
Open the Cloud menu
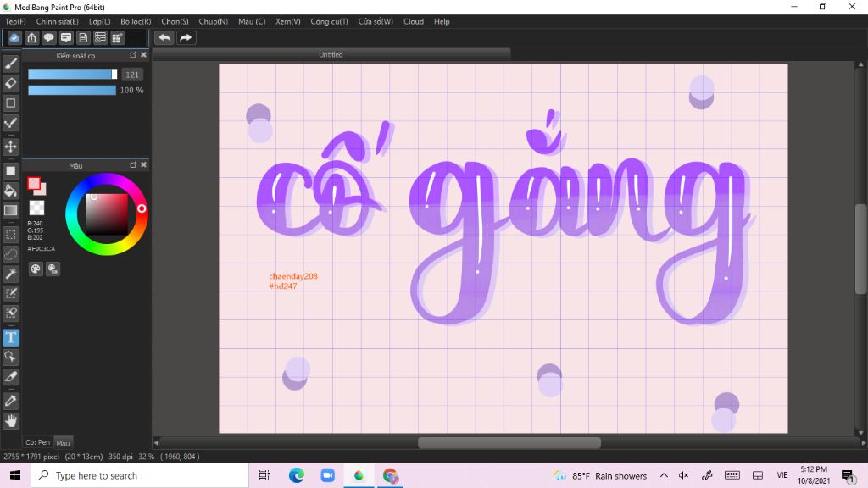pyautogui.click(x=414, y=21)
